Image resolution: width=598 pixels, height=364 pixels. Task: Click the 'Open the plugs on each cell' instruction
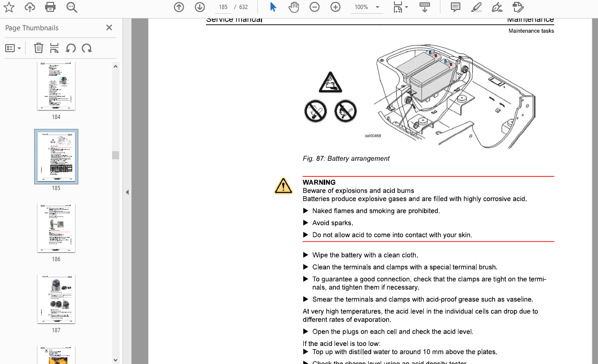392,332
